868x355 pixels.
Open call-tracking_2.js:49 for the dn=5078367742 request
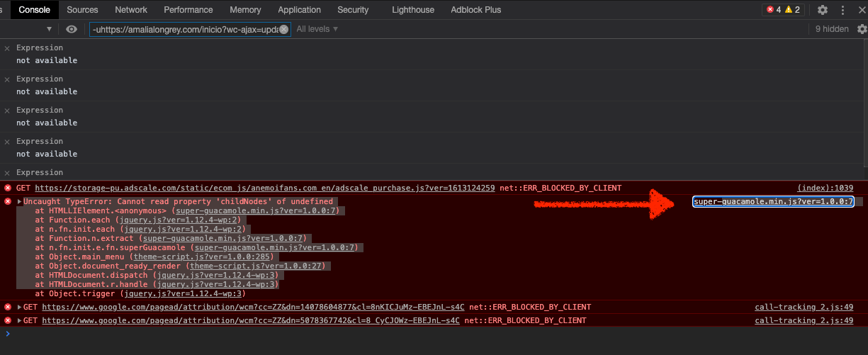pos(804,321)
